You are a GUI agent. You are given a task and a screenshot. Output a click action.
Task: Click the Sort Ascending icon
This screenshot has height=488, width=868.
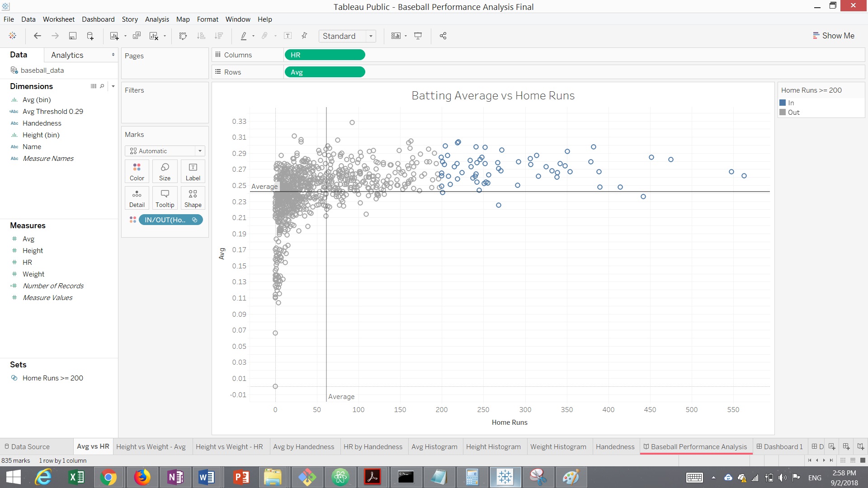coord(201,36)
